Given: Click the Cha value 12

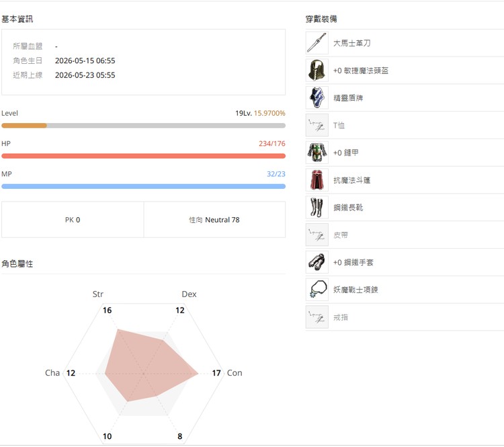Looking at the screenshot, I should tap(71, 373).
